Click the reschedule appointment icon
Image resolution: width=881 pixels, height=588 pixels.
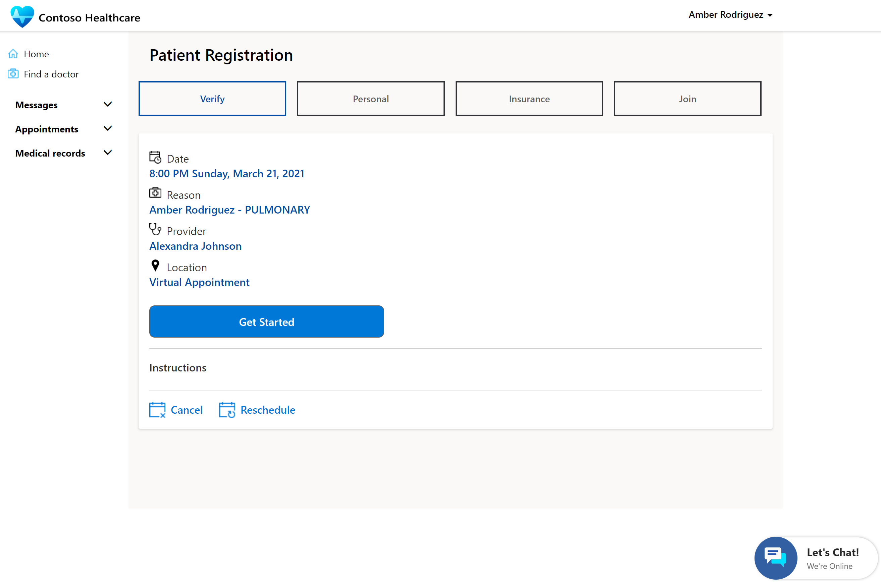[227, 410]
